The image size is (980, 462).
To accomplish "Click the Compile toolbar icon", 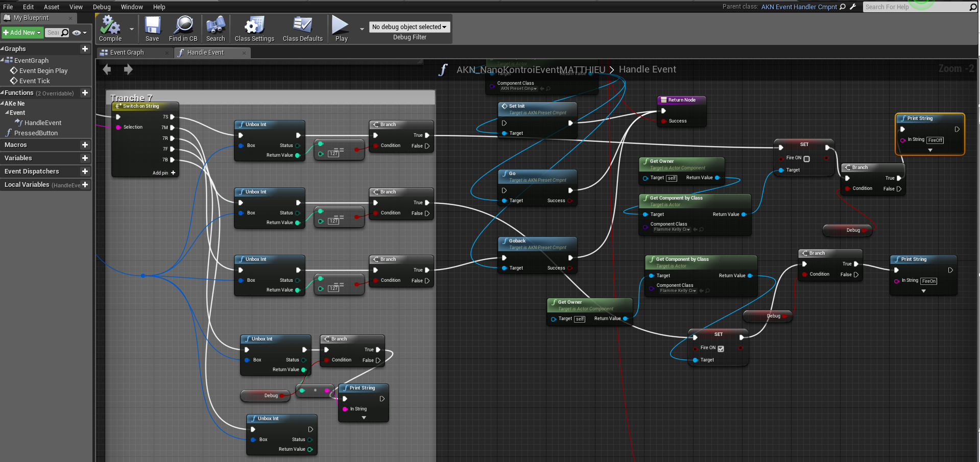I will coord(110,29).
